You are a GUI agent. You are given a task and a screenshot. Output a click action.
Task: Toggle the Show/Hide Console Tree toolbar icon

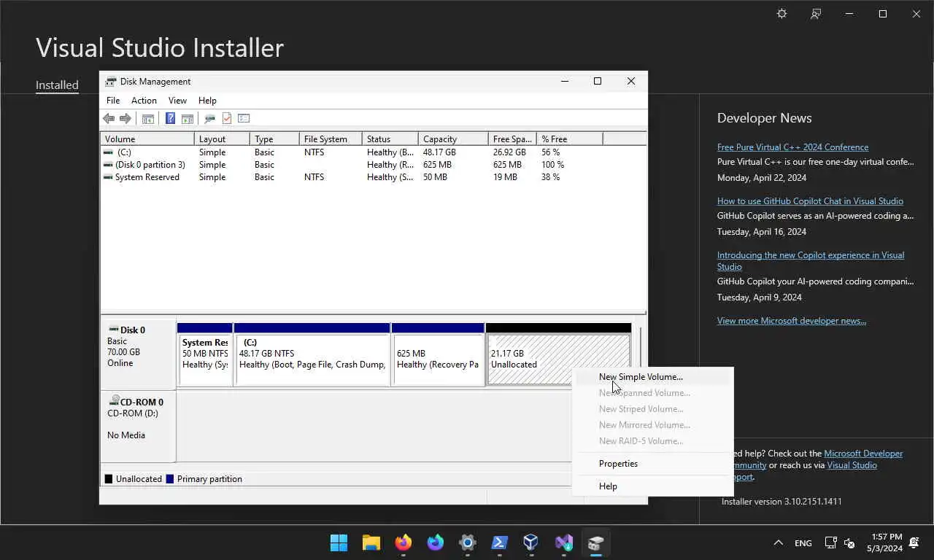click(x=148, y=118)
